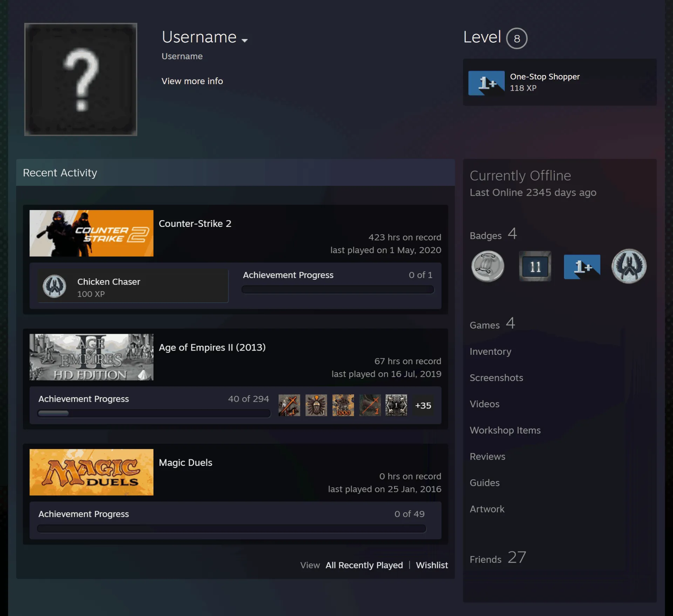Open the Friends 27 list

click(x=498, y=558)
